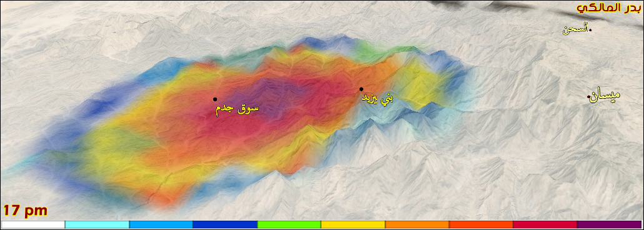
Task: Click the سوق جدم location dot
Action: 215,99
